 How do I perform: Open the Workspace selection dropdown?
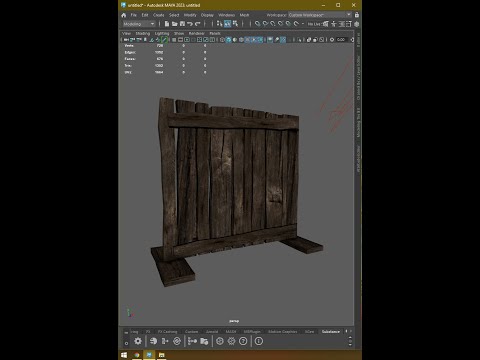320,15
